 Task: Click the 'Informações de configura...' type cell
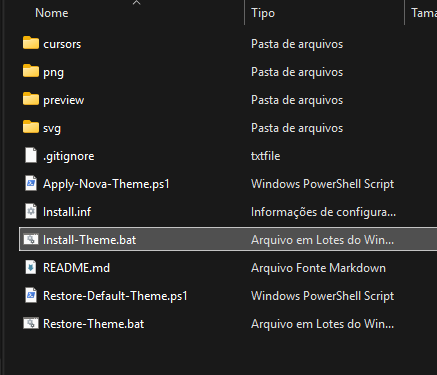[x=324, y=212]
